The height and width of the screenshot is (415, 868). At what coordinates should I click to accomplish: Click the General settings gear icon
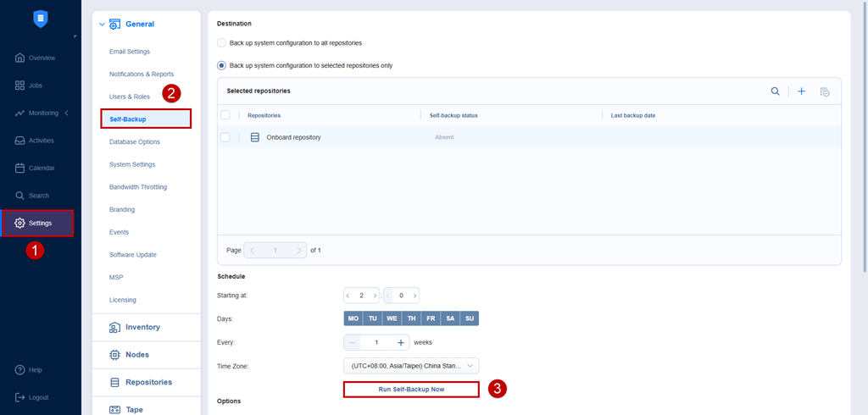click(x=114, y=25)
